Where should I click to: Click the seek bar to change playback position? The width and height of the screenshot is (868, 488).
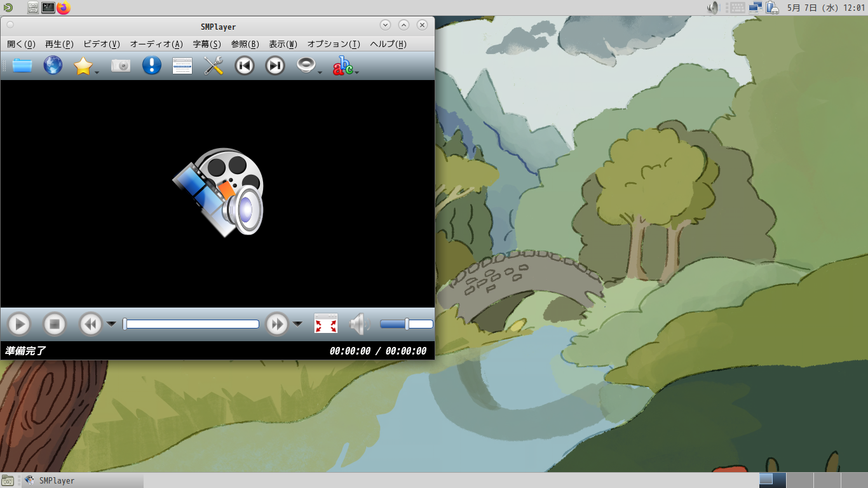(x=191, y=324)
